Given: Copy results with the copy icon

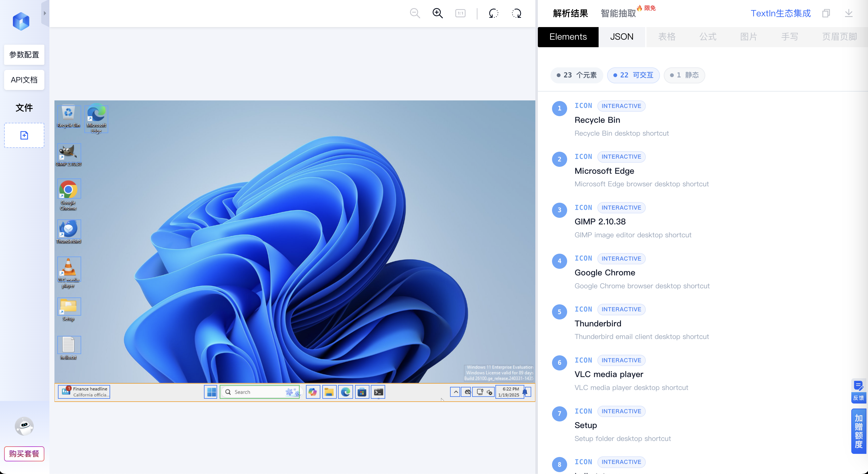Looking at the screenshot, I should coord(826,14).
